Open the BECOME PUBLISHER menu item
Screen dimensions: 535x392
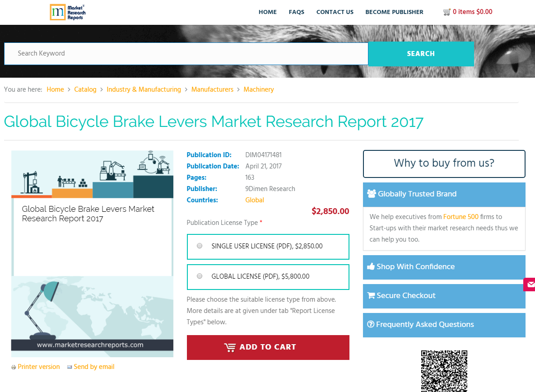(x=394, y=12)
